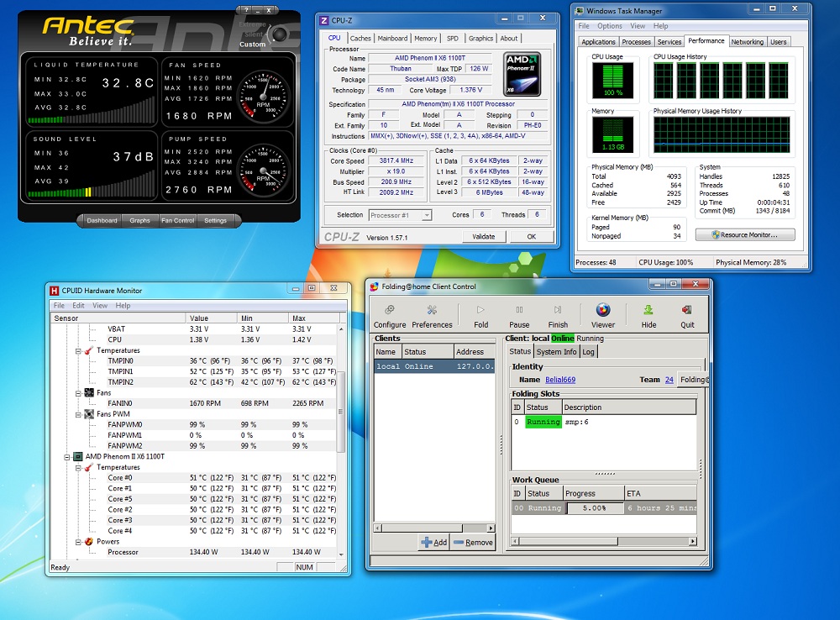Select the Running smp:6 folding slot
Screen dimensions: 840x620
(x=604, y=422)
